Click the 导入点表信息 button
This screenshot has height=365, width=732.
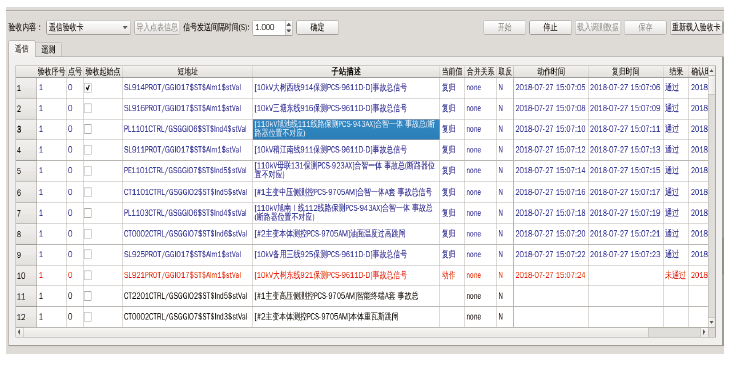157,28
